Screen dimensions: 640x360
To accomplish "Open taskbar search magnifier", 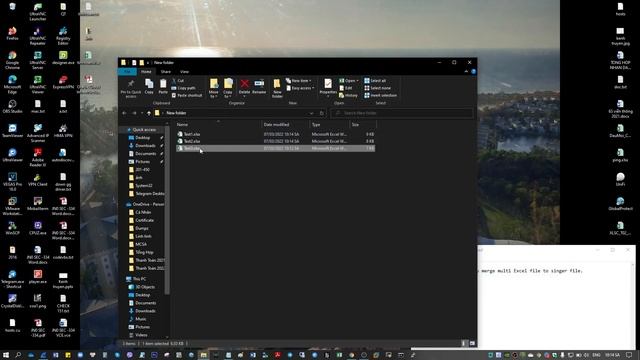I will pos(18,355).
